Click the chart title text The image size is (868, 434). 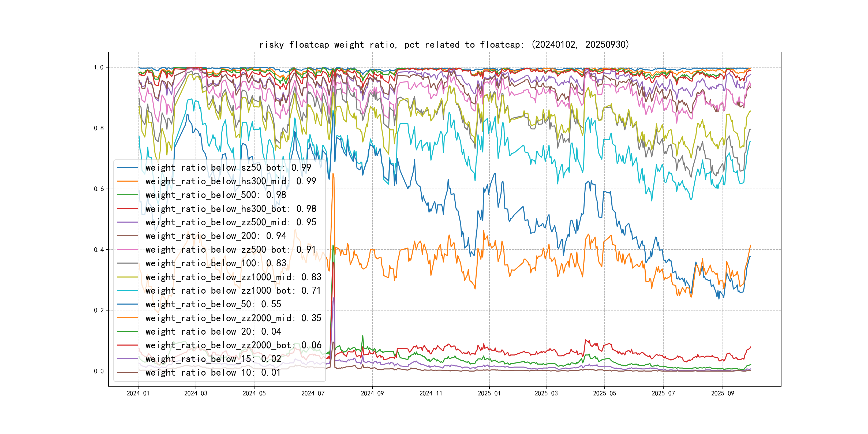pos(444,44)
